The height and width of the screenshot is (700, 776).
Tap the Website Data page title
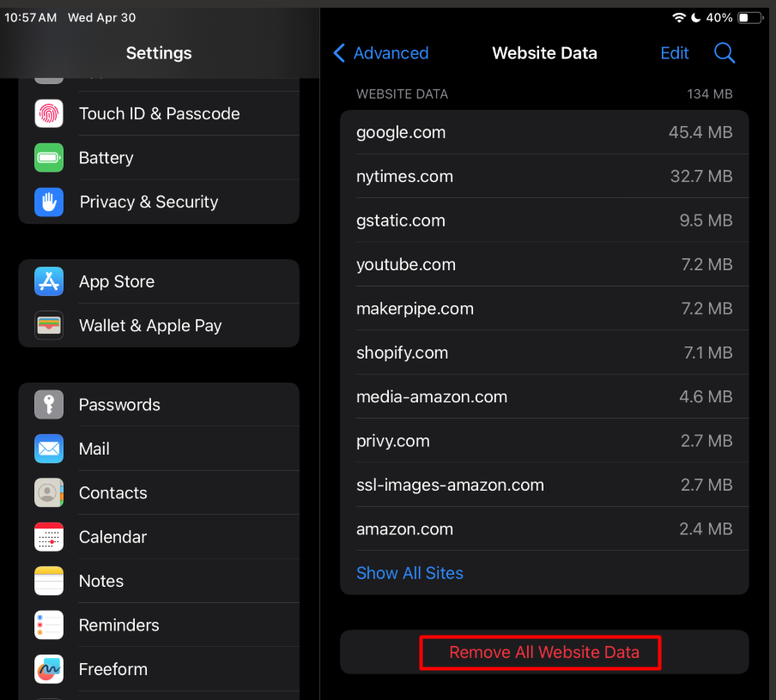point(544,53)
